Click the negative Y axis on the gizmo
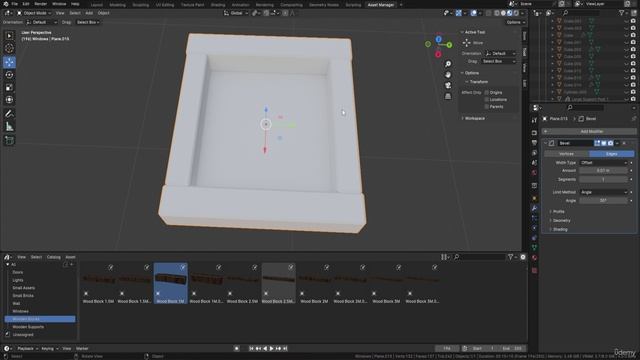Image resolution: width=640 pixels, height=360 pixels. pos(428,44)
